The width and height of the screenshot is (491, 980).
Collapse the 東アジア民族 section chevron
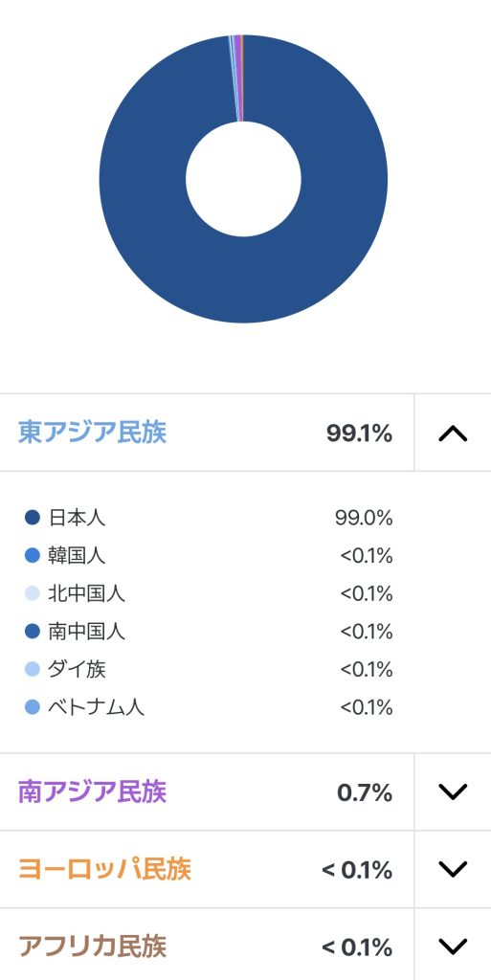pyautogui.click(x=453, y=434)
